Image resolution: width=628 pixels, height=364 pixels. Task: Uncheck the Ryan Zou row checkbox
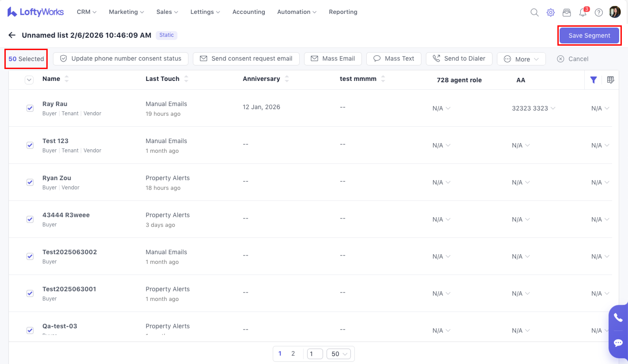pos(30,182)
